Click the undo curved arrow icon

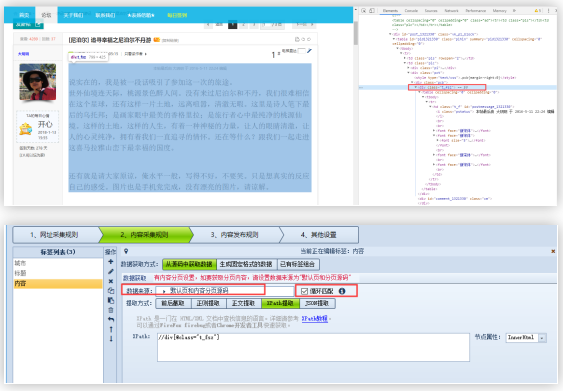111,319
